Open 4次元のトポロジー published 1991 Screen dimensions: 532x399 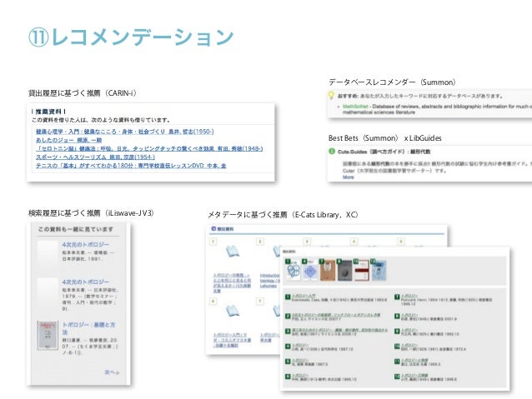pos(86,244)
